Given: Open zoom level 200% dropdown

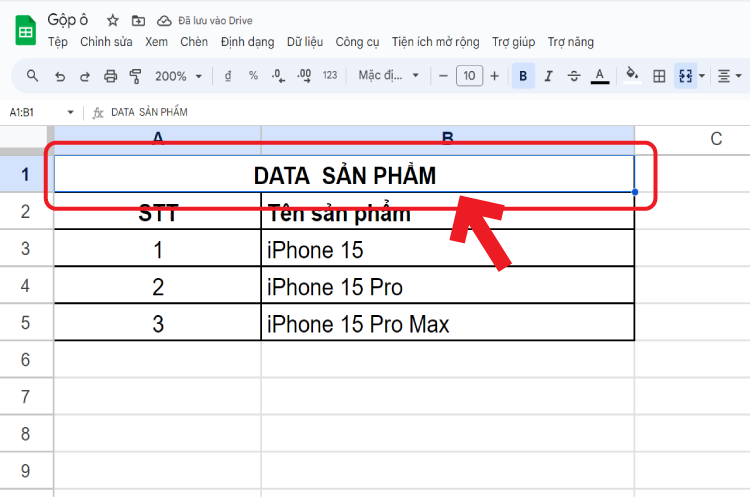Looking at the screenshot, I should [x=178, y=76].
